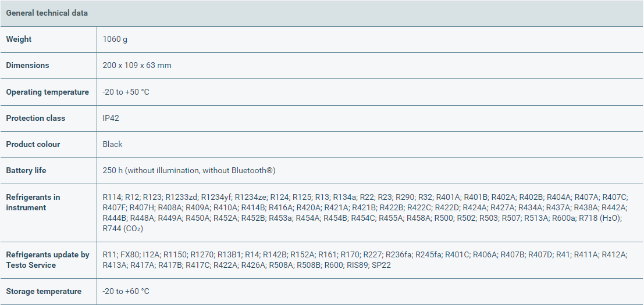This screenshot has width=644, height=305.
Task: Select the 1060 g weight value
Action: click(x=115, y=39)
